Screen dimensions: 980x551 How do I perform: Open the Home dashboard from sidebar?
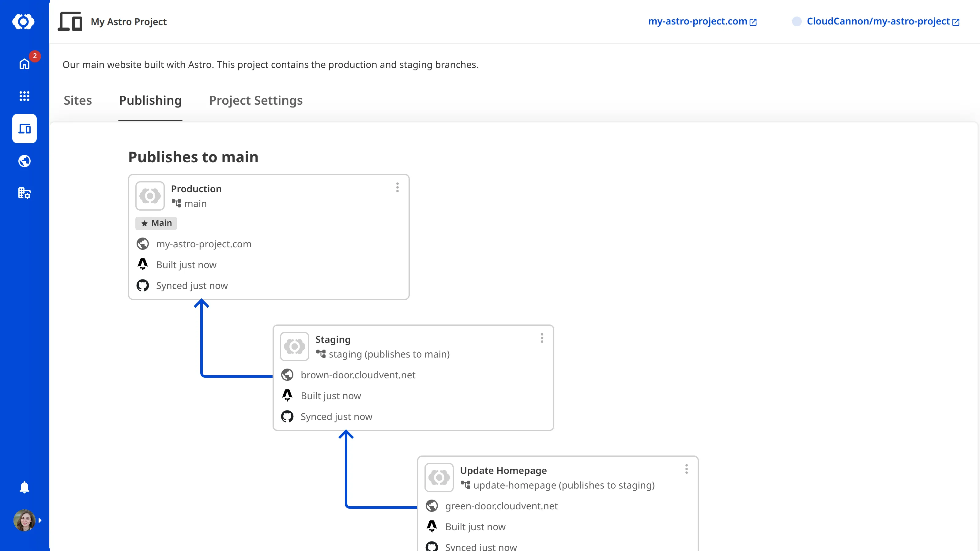[24, 64]
